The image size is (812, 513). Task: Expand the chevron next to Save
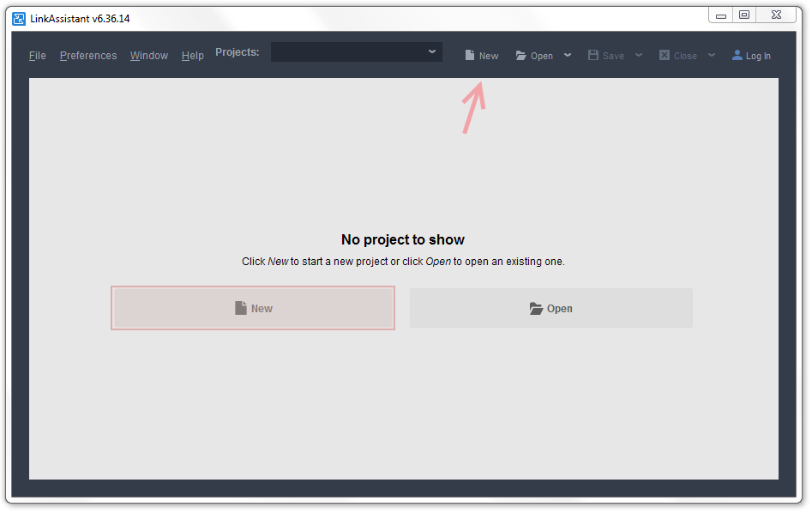(x=639, y=55)
